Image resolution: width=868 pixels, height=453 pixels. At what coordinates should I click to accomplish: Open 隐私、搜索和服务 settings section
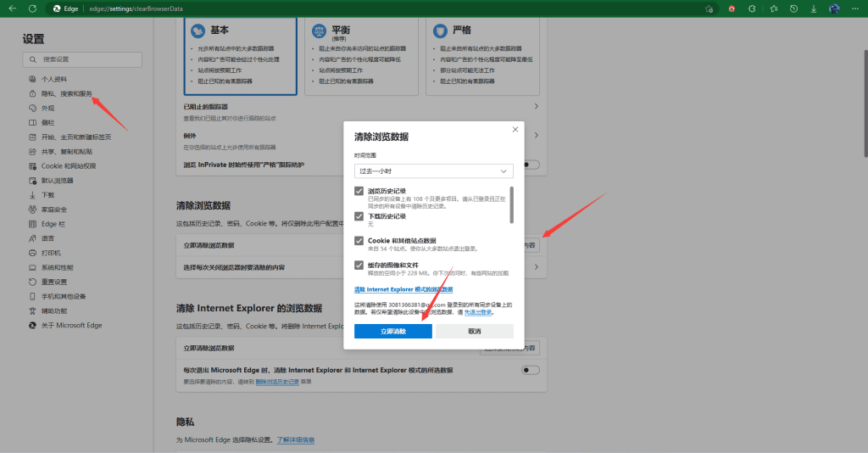coord(66,93)
